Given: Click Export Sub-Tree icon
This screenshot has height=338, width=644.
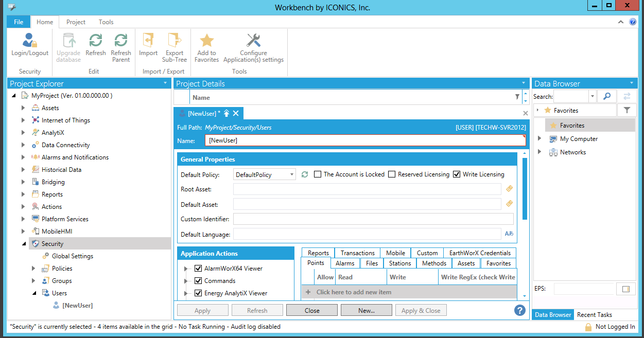Looking at the screenshot, I should pyautogui.click(x=175, y=41).
